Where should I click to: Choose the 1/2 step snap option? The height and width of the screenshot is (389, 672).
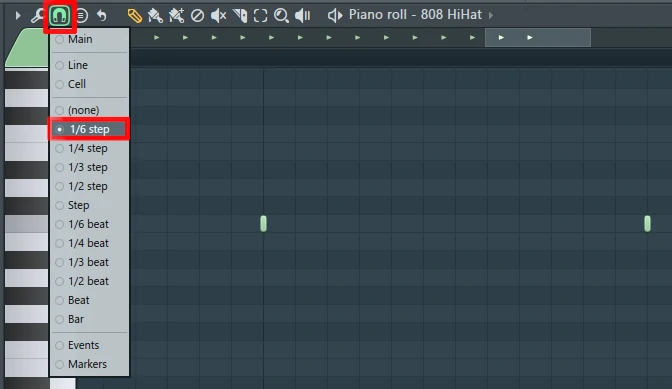(x=89, y=186)
